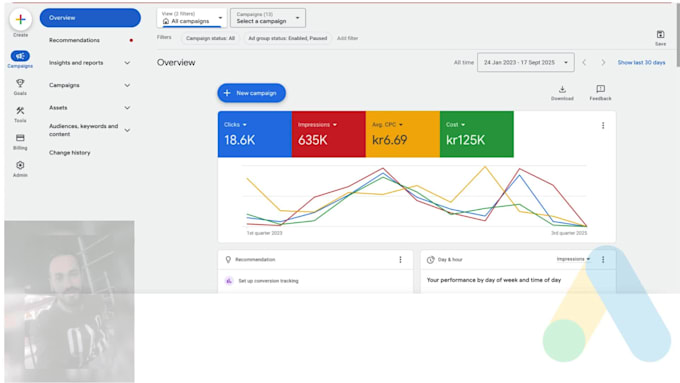Open Recommendation card three-dot menu

coord(400,259)
